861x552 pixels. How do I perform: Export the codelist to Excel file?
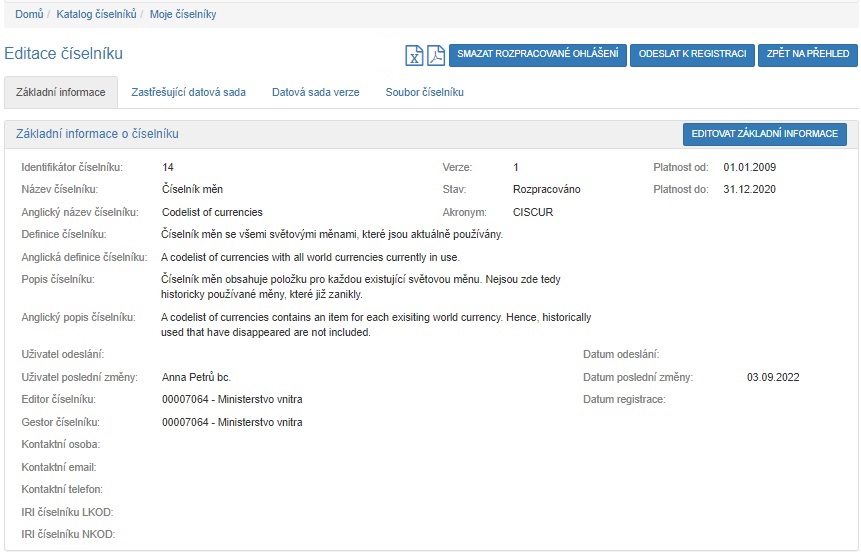tap(414, 55)
